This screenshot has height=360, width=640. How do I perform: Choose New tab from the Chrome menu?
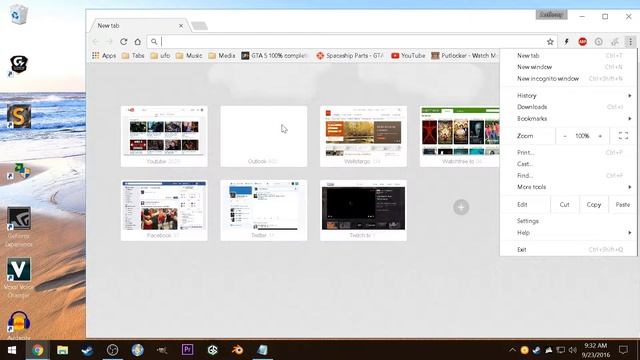[568, 56]
